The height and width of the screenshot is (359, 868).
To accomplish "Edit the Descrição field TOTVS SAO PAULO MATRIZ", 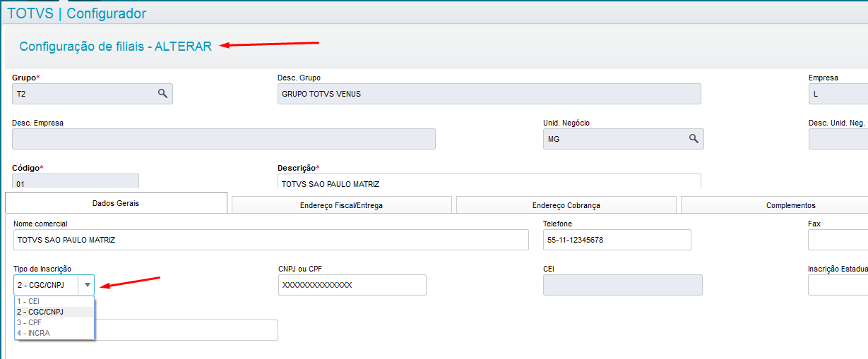I will pos(489,181).
